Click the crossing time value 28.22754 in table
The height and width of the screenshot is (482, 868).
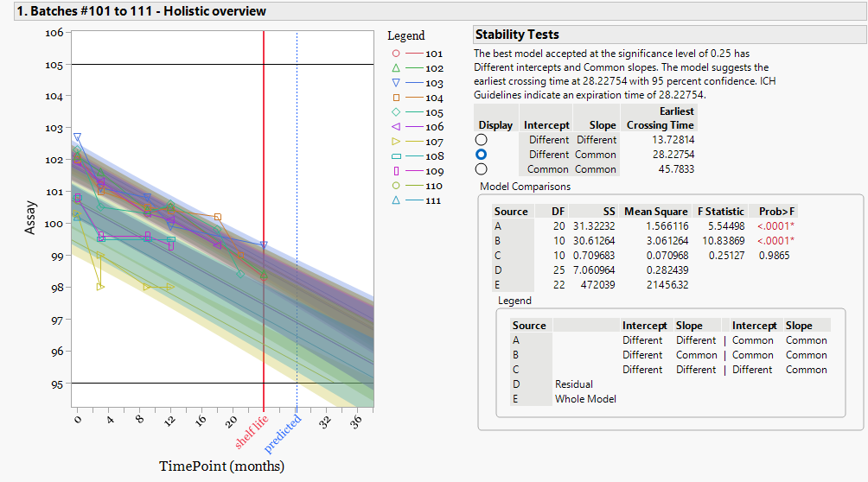coord(673,155)
